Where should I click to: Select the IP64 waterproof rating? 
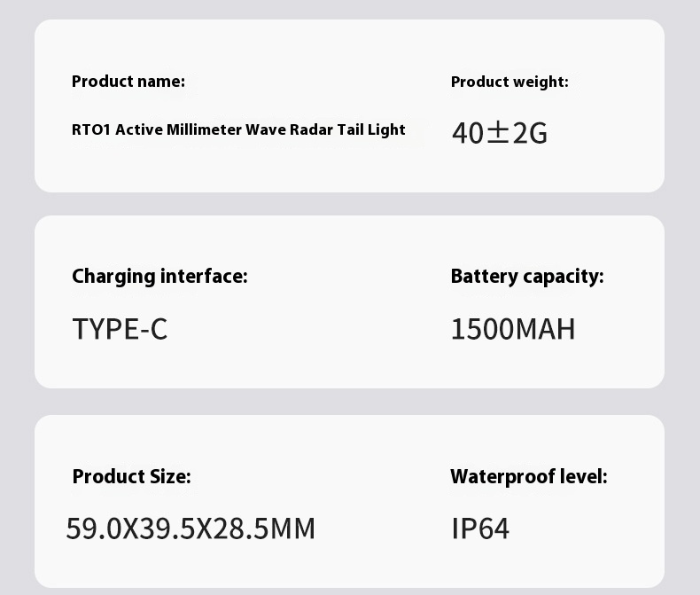(480, 528)
